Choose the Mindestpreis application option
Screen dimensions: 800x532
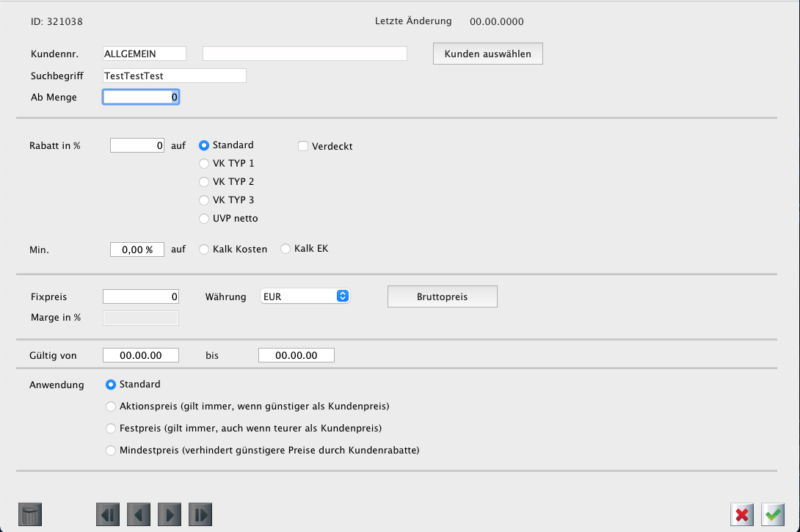coord(112,451)
